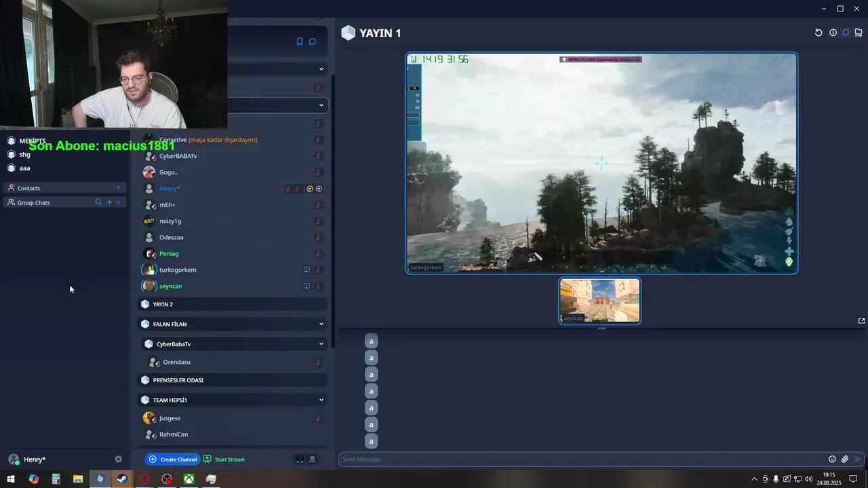
Task: Collapse the FALAN FİLAN channel
Action: coord(321,324)
